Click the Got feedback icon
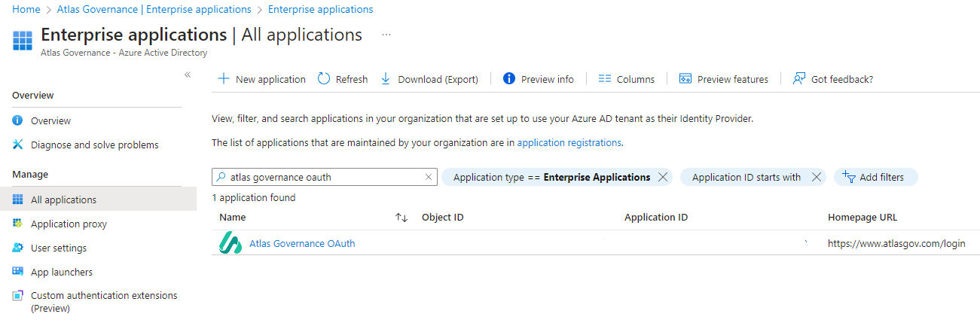This screenshot has height=329, width=980. [800, 79]
